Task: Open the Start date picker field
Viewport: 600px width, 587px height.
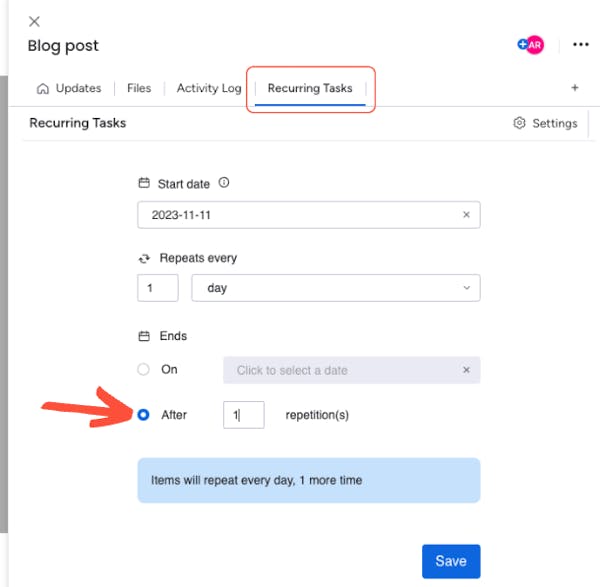Action: tap(300, 215)
